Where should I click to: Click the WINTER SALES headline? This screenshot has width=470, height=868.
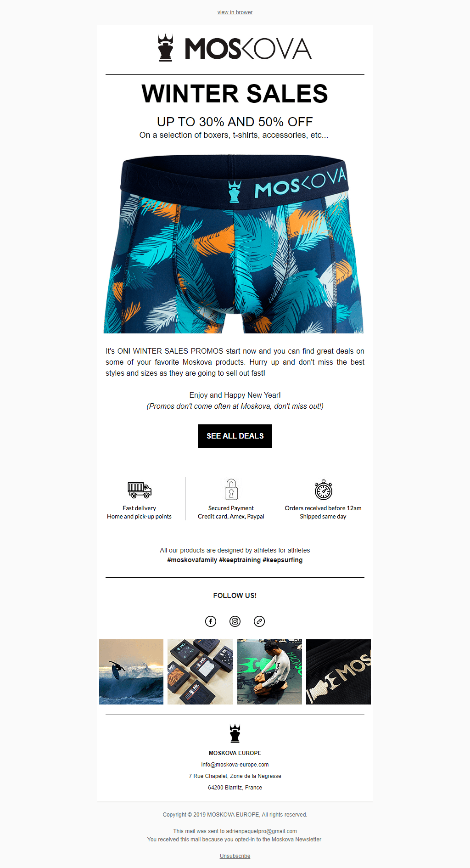[x=235, y=94]
